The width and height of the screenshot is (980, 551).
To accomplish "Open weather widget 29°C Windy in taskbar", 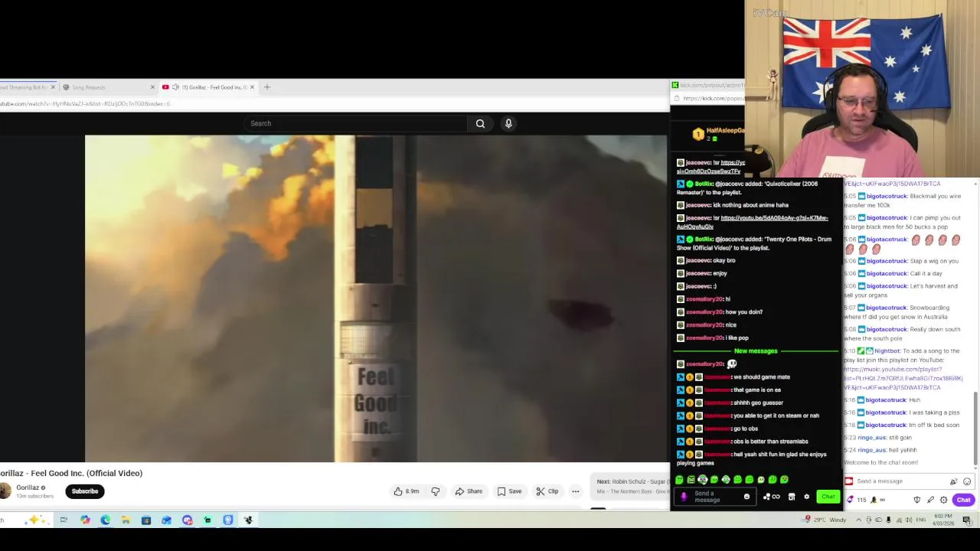I will click(824, 520).
